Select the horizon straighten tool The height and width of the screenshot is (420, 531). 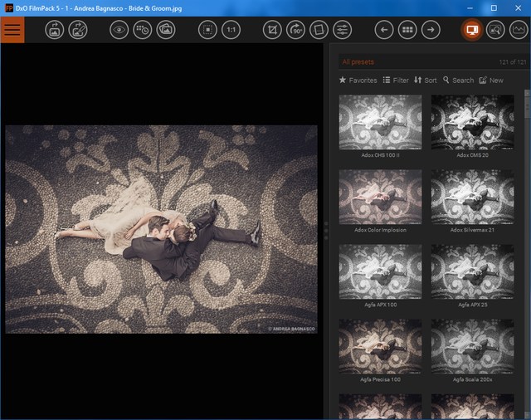tap(319, 30)
